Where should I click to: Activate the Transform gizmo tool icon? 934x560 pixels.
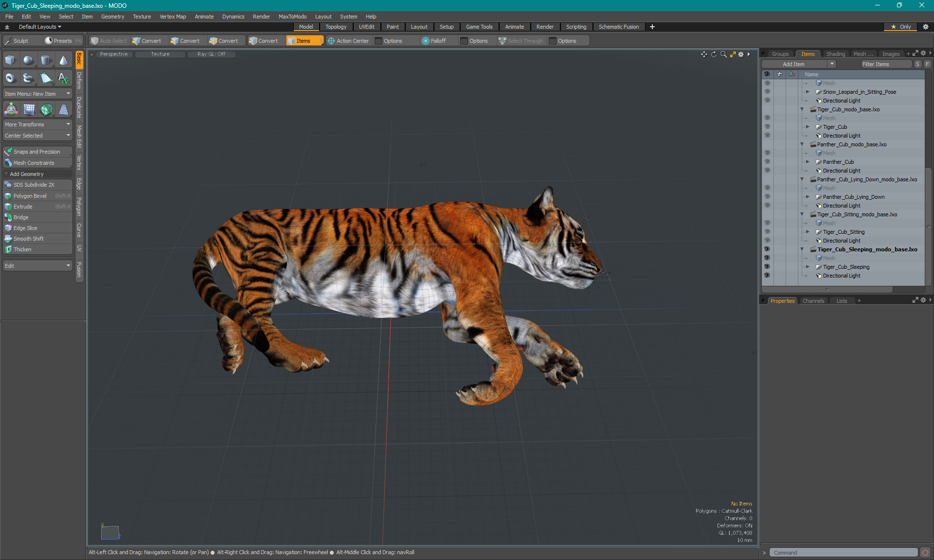(x=11, y=109)
